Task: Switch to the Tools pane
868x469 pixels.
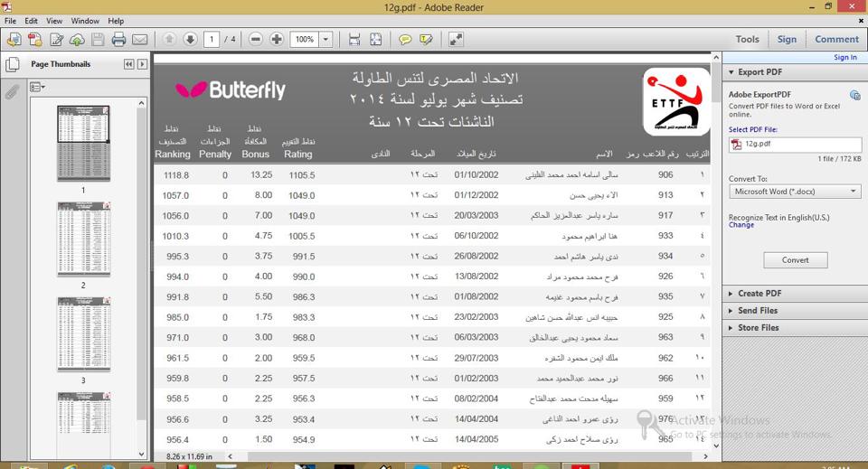Action: (x=748, y=39)
